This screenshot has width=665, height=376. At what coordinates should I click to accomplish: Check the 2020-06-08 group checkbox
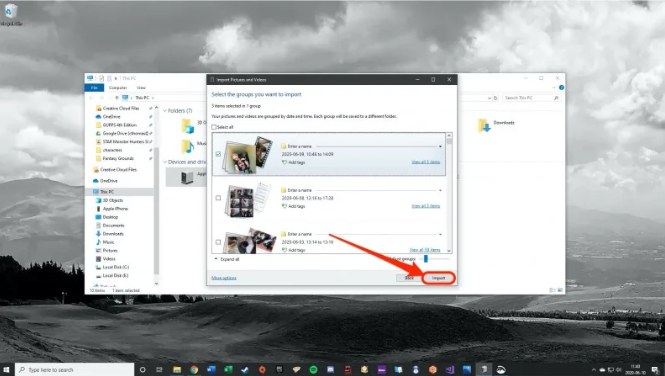click(218, 198)
